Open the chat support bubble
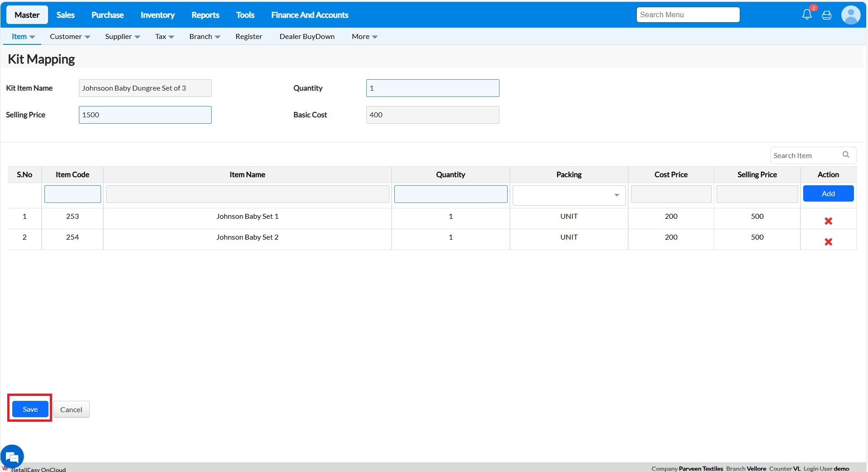Viewport: 868px width, 472px height. point(12,457)
